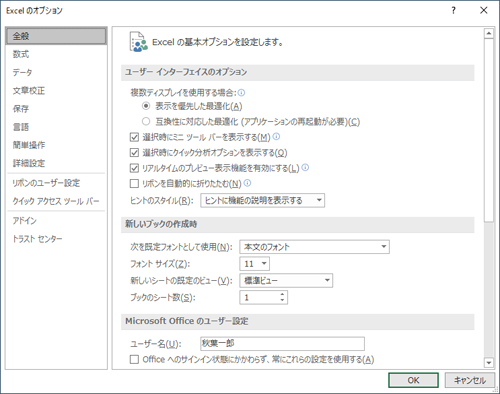Click info icon beside リアルタイムのプレビュー option

point(305,167)
